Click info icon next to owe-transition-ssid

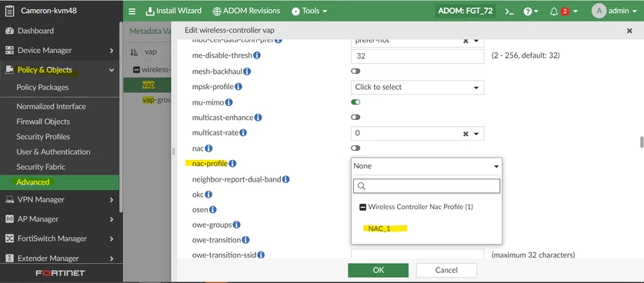pos(261,255)
